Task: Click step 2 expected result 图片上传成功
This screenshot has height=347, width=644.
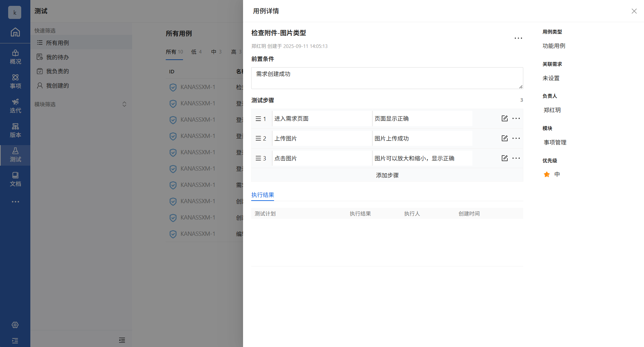Action: [422, 139]
